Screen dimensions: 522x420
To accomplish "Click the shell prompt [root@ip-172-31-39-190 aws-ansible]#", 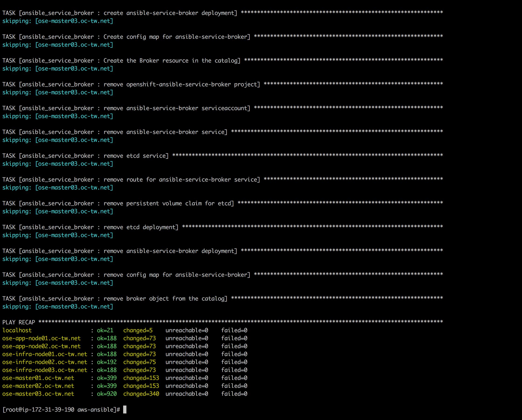I will pos(61,409).
